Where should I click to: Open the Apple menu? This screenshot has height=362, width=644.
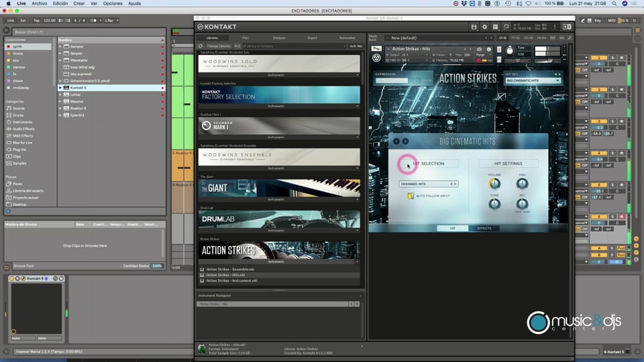coord(8,3)
